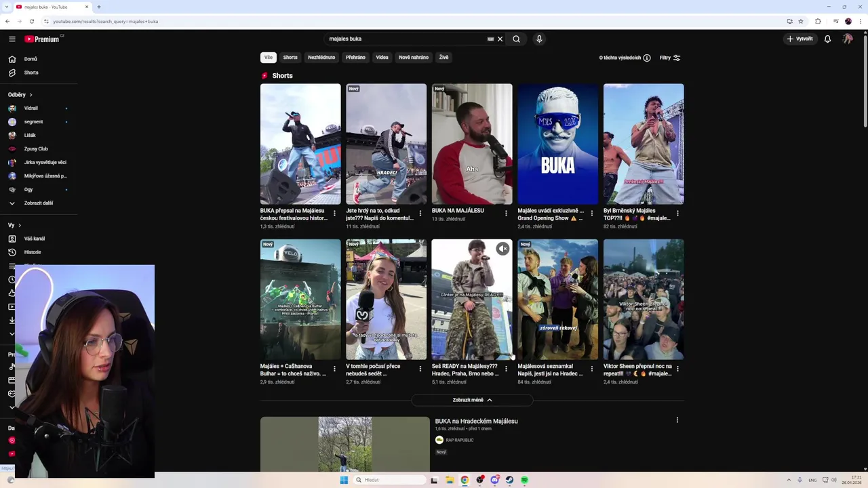This screenshot has width=868, height=488.
Task: Open Historie in sidebar
Action: click(x=33, y=252)
